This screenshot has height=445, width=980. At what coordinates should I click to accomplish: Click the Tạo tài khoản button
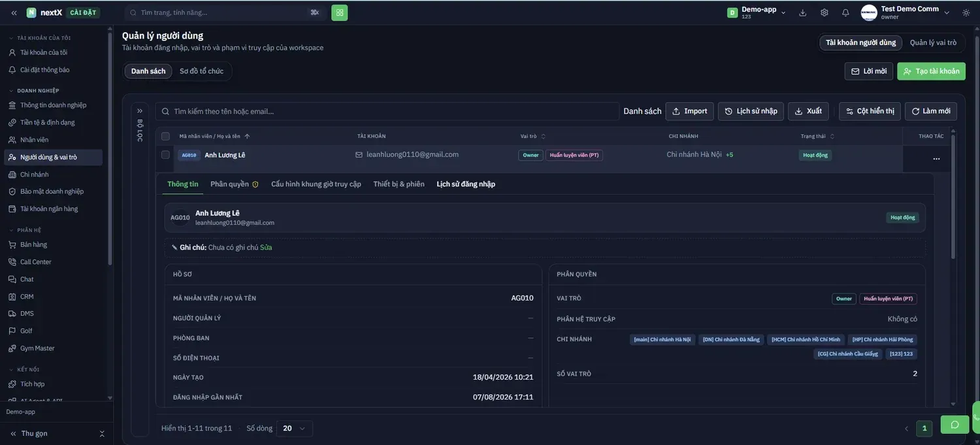931,71
